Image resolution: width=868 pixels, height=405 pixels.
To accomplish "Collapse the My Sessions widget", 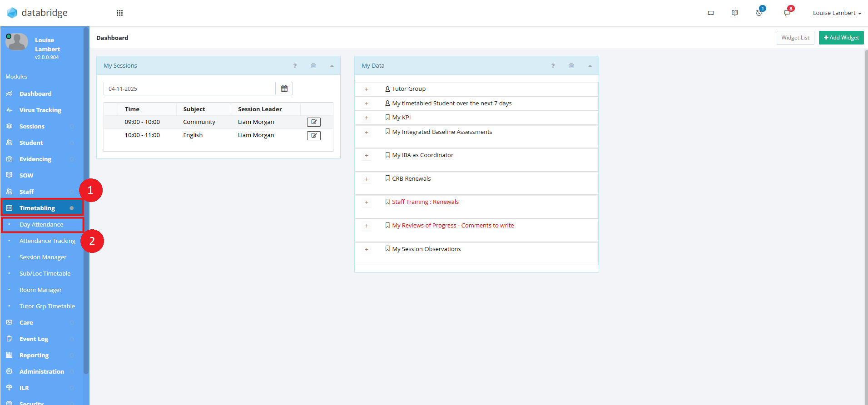I will coord(332,66).
